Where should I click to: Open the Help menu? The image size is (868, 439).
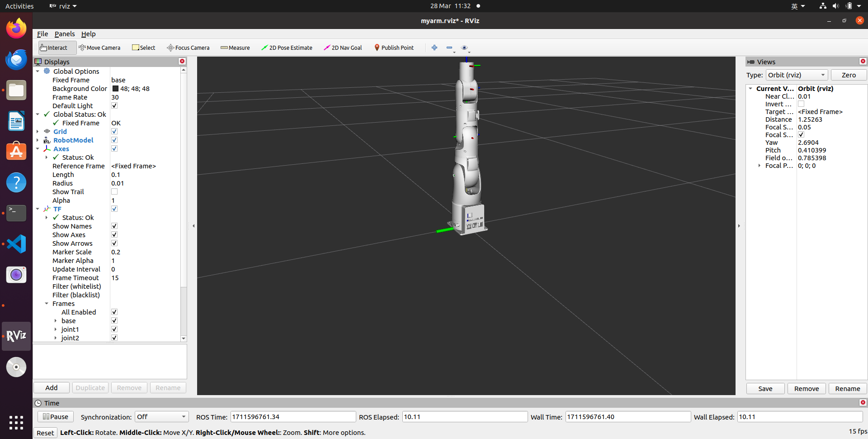coord(89,34)
